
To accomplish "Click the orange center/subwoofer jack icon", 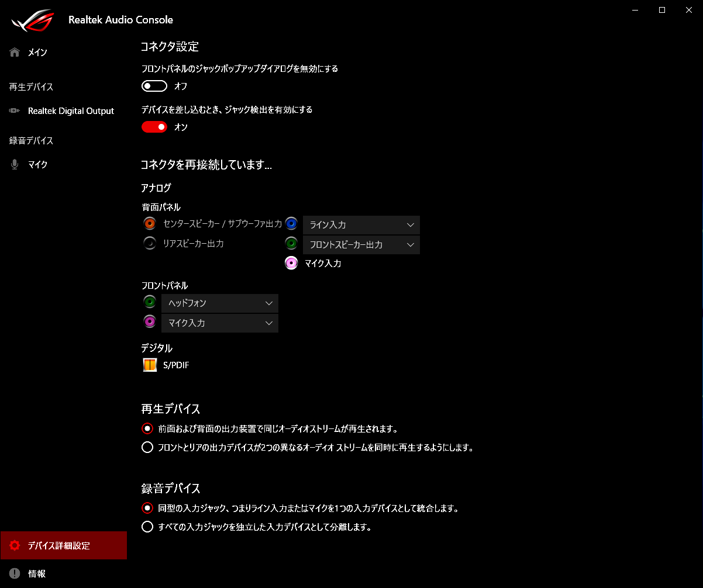I will pos(150,223).
